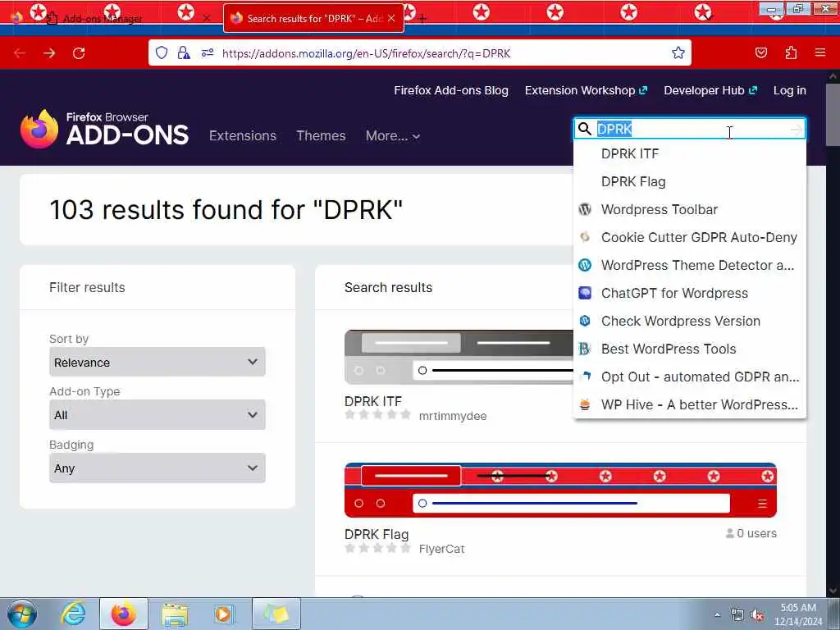The height and width of the screenshot is (630, 840).
Task: Open a new tab with plus button
Action: [x=422, y=19]
